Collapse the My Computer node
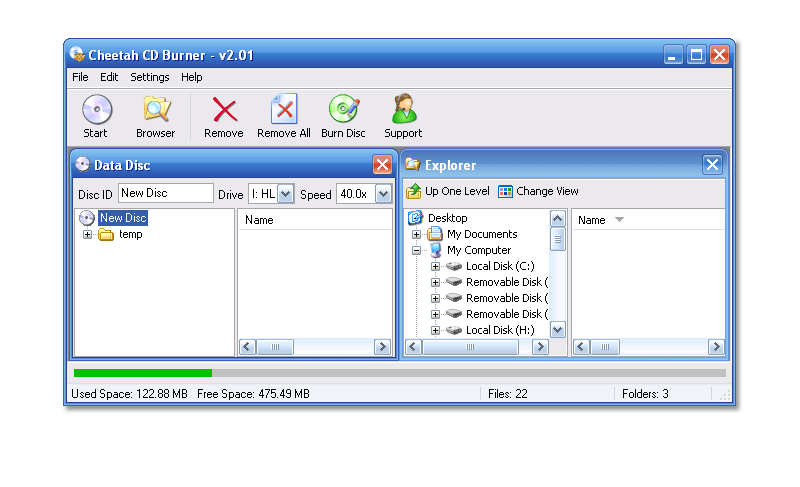 coord(416,250)
